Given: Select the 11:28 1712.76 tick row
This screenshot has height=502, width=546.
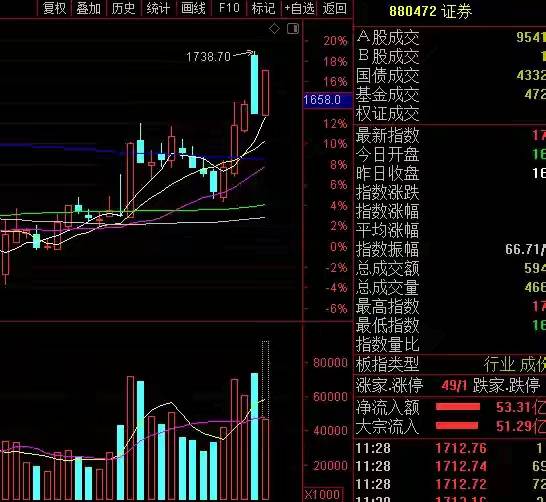Looking at the screenshot, I should (450, 448).
